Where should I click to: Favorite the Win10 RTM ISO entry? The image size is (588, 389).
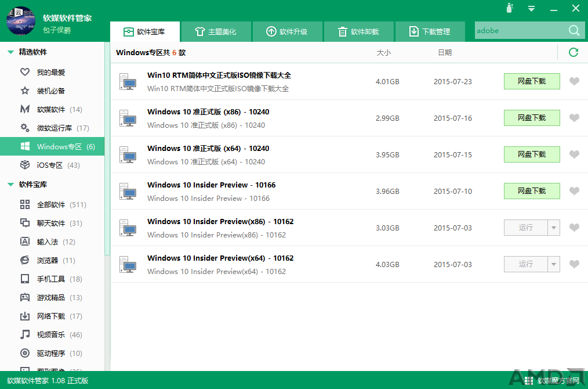tap(574, 81)
